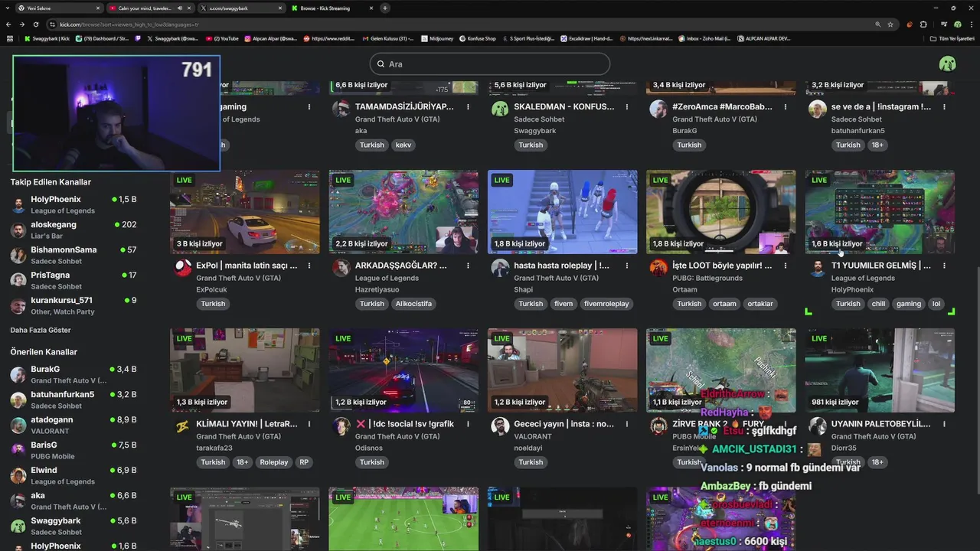980x551 pixels.
Task: Open three-dot menu for 'se ve de a' stream
Action: 944,107
